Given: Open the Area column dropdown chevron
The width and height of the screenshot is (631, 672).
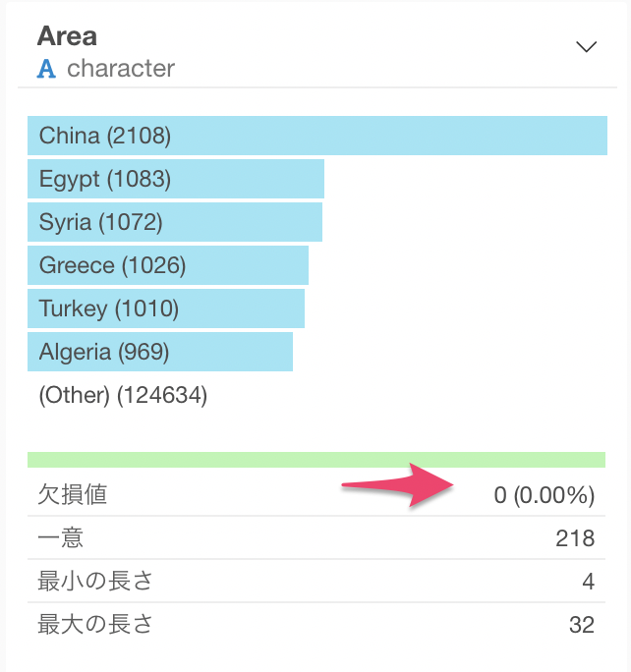Looking at the screenshot, I should [586, 46].
